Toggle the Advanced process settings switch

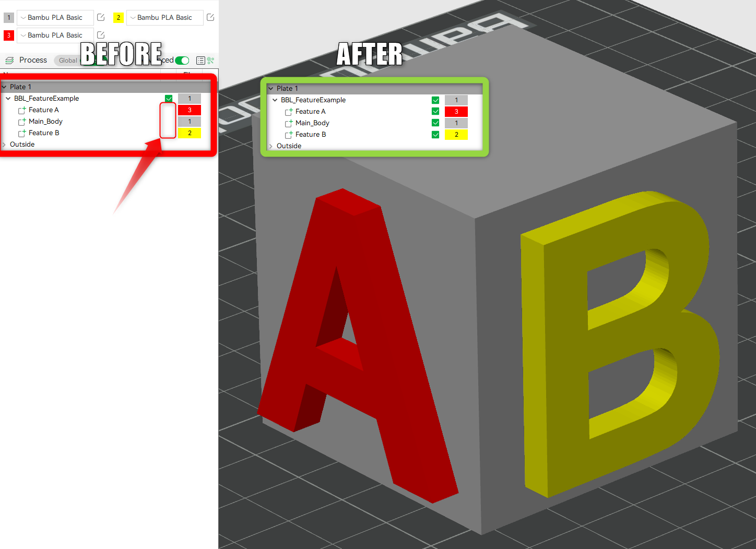[182, 60]
